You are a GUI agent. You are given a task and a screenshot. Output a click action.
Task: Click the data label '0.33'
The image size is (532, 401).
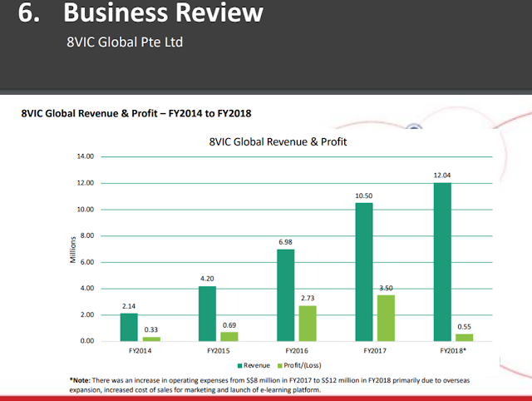[x=151, y=329]
